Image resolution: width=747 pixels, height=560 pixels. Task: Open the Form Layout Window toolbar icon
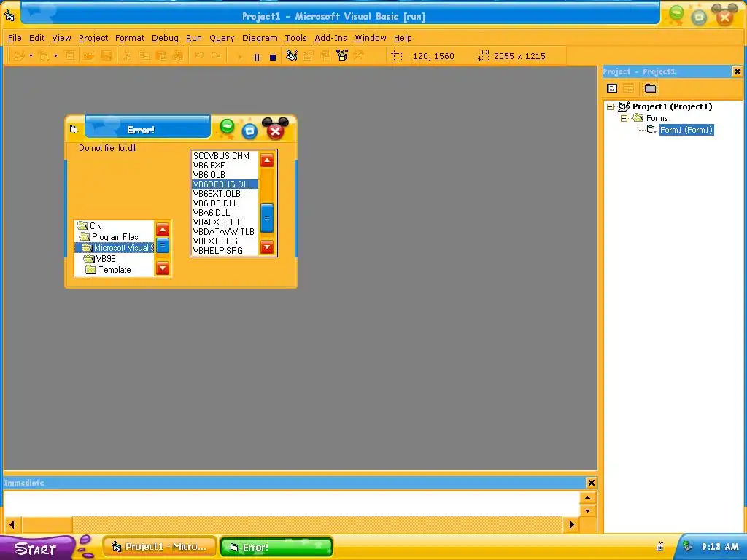(325, 55)
